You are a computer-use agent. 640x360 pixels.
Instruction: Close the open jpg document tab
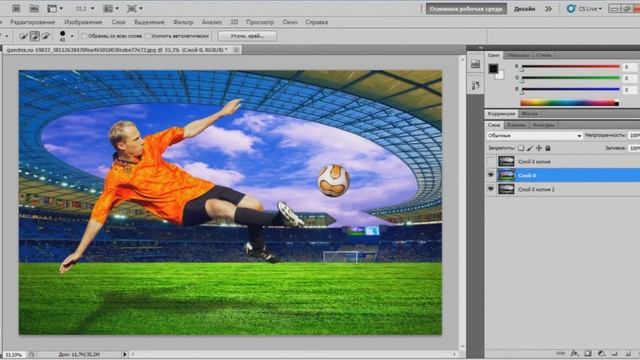point(236,50)
